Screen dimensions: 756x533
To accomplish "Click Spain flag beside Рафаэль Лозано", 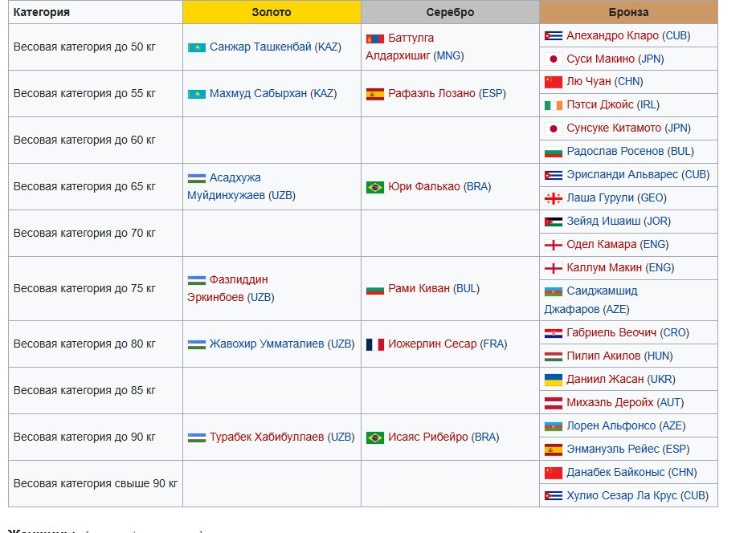I will 374,94.
